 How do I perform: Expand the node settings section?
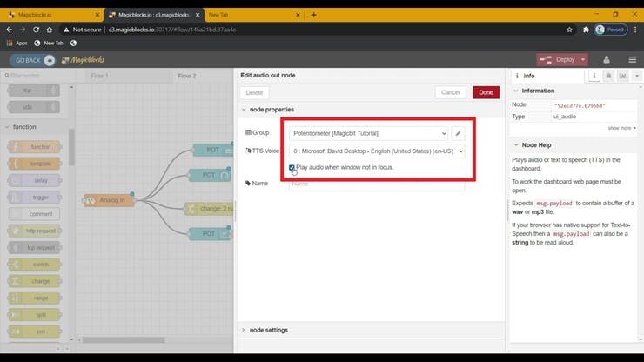click(x=244, y=330)
